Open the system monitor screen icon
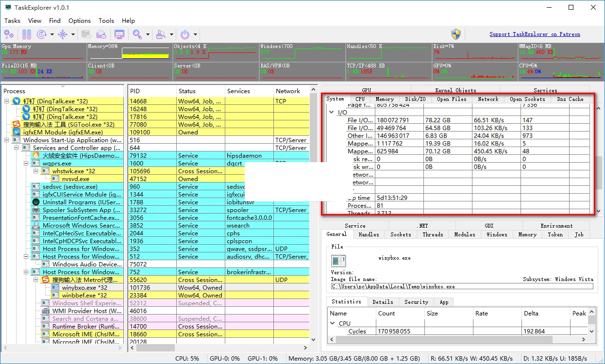Viewport: 605px width, 364px height. click(x=119, y=34)
